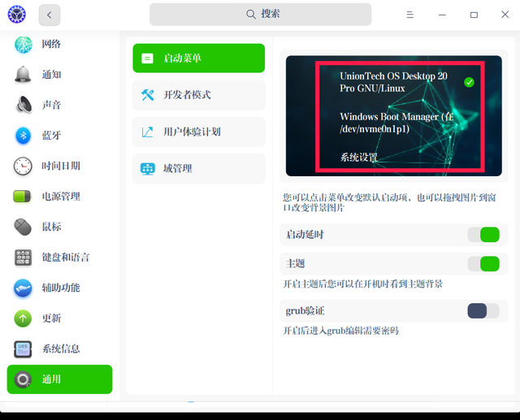Maximize the Control Center window

pos(474,15)
